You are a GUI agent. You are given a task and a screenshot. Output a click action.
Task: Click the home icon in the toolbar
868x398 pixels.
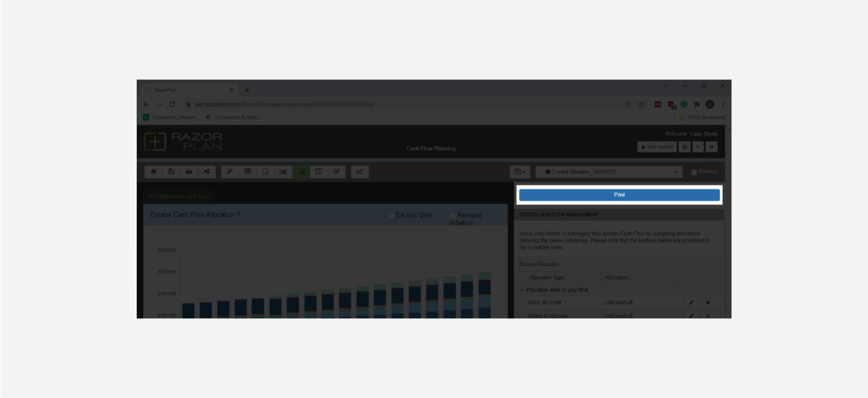coord(153,172)
